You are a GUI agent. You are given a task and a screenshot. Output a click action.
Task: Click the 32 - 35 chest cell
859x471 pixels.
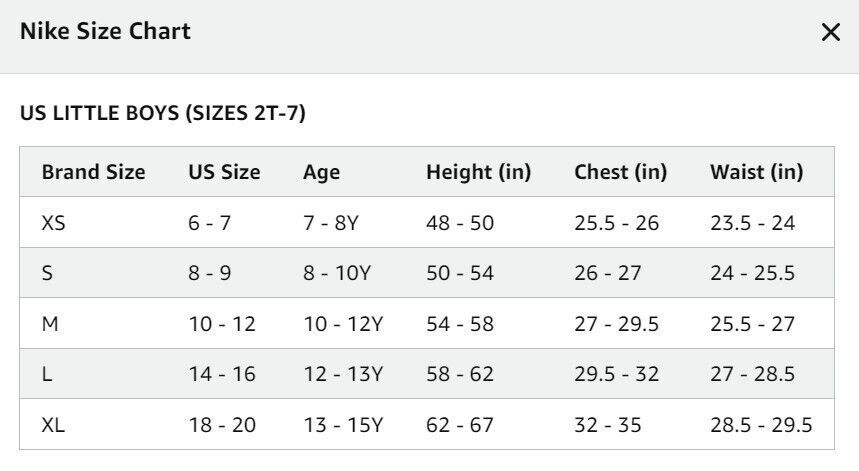(608, 424)
